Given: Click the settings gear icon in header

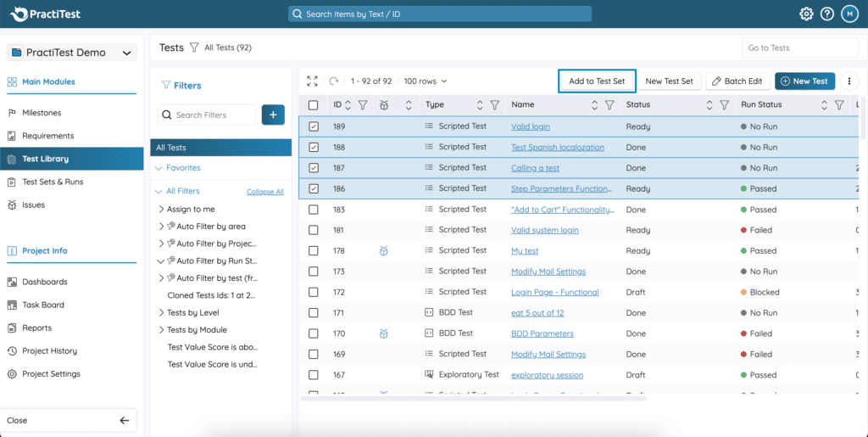Looking at the screenshot, I should [x=806, y=14].
